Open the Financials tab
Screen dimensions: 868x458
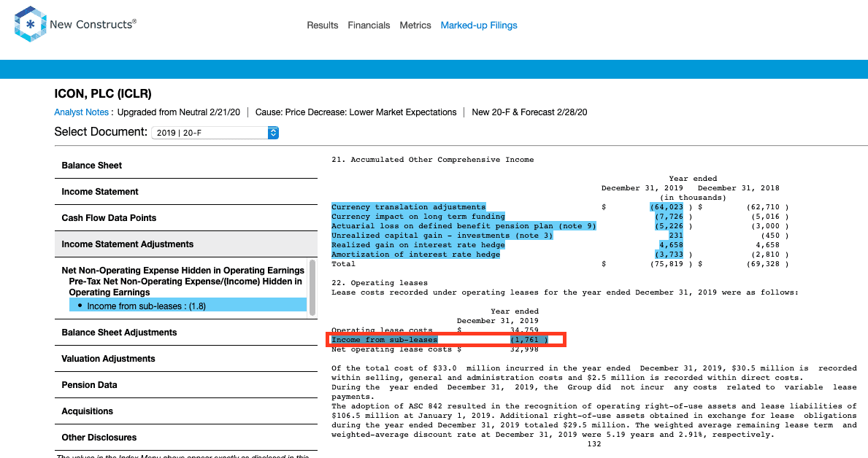[369, 26]
